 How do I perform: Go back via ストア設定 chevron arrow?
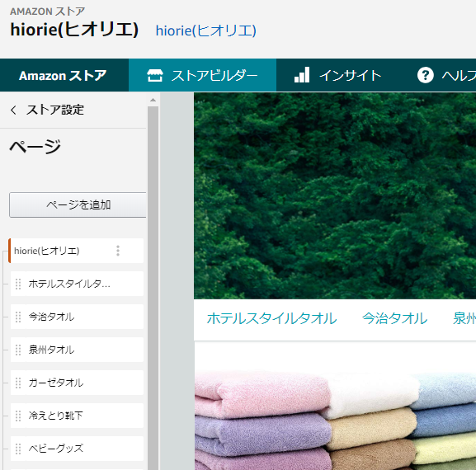point(13,110)
